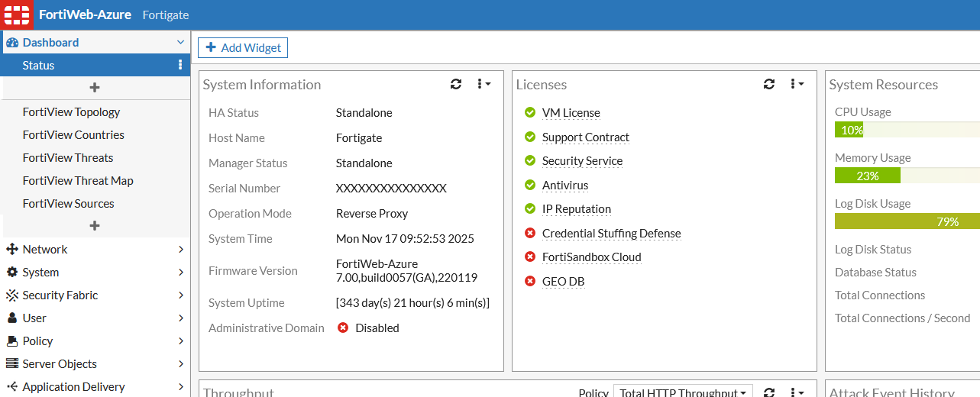Expand the Security Fabric chevron
This screenshot has height=397, width=980.
tap(181, 295)
